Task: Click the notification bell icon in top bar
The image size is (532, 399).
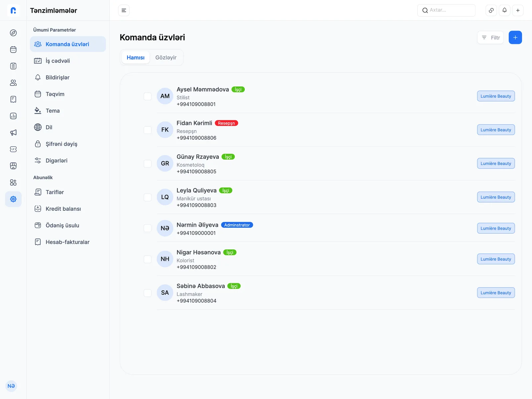Action: point(504,10)
